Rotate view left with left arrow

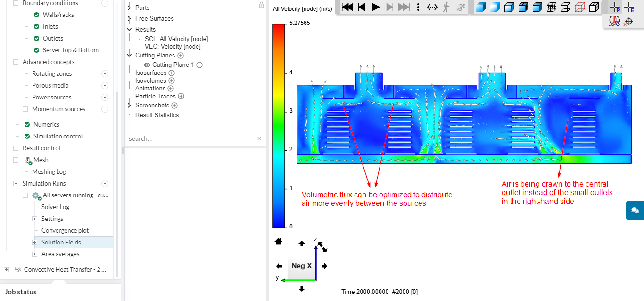279,266
